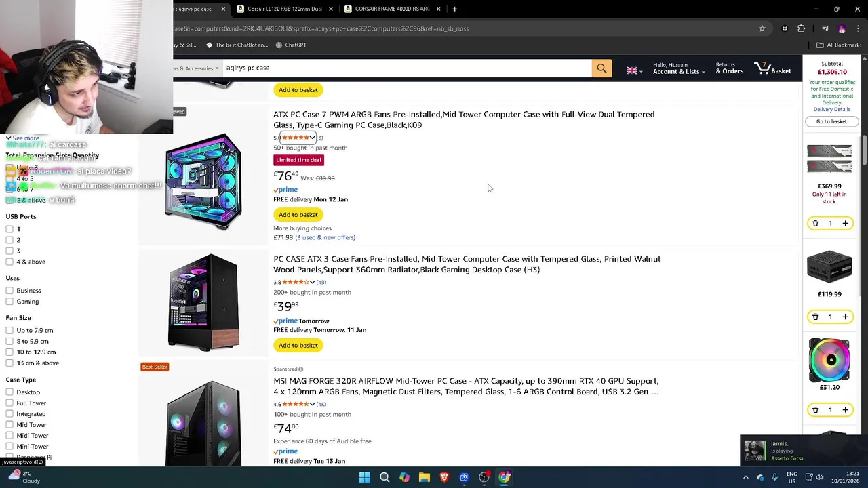Open the Windows Start menu
Image resolution: width=868 pixels, height=488 pixels.
point(364,477)
